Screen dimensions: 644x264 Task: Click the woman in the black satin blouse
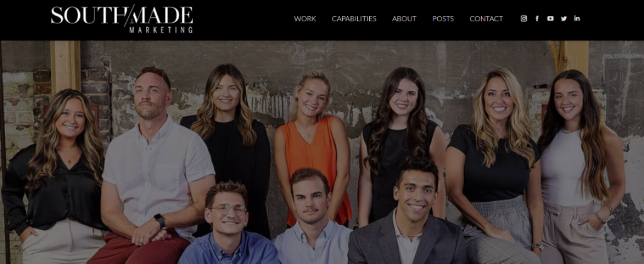[x=57, y=177]
